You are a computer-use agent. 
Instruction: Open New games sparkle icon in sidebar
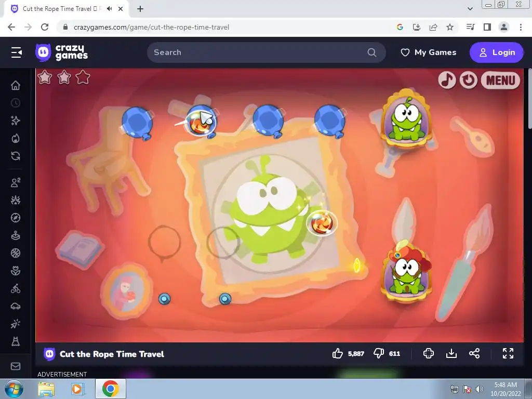16,121
